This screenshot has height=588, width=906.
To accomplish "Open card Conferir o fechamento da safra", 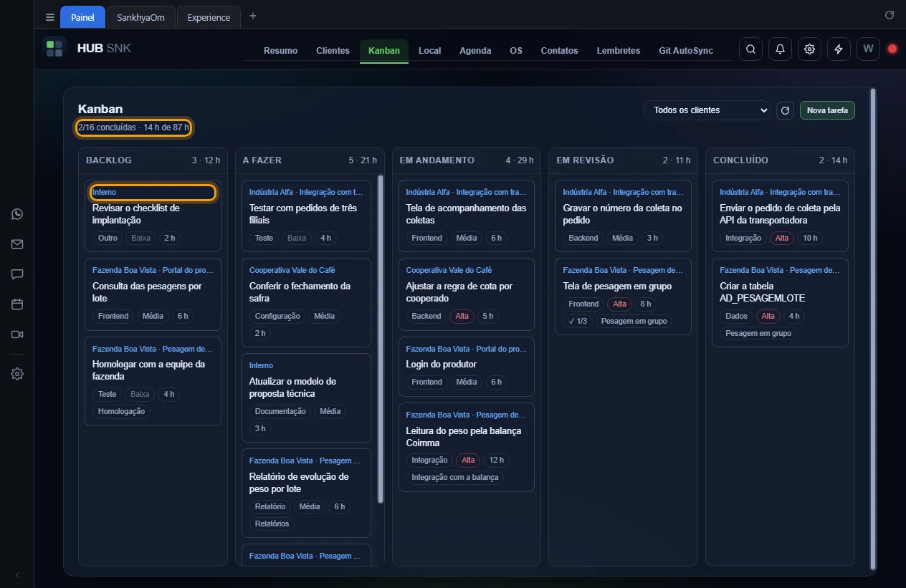I will 306,302.
